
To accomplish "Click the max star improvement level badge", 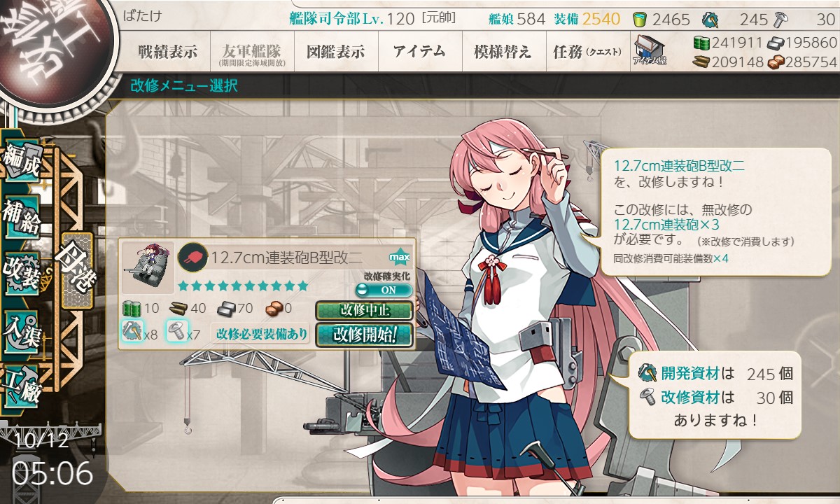I will coord(399,258).
